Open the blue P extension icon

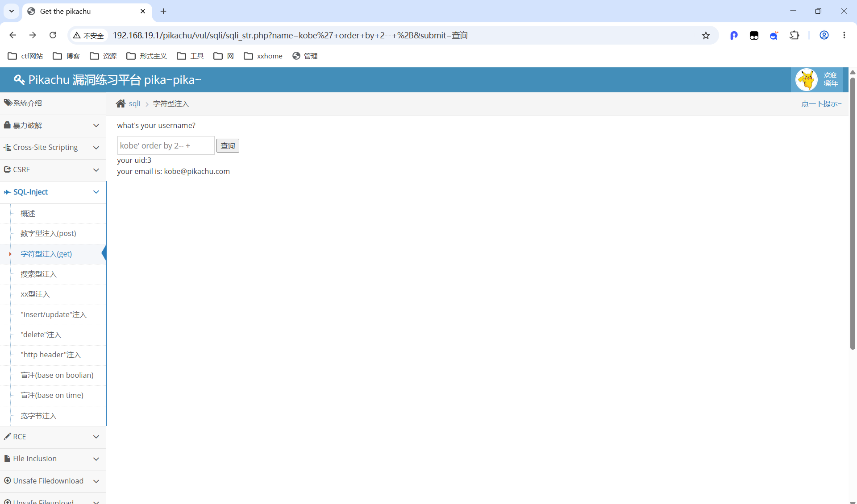[734, 35]
